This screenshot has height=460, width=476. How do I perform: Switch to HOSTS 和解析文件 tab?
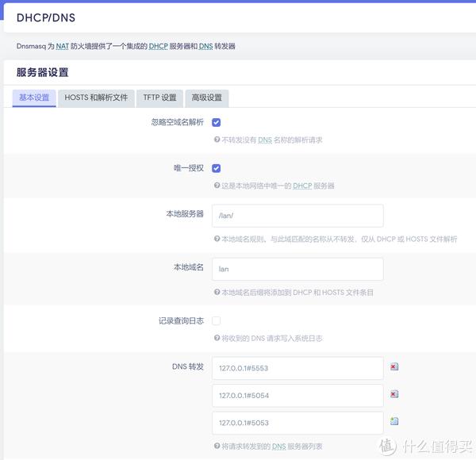(96, 98)
